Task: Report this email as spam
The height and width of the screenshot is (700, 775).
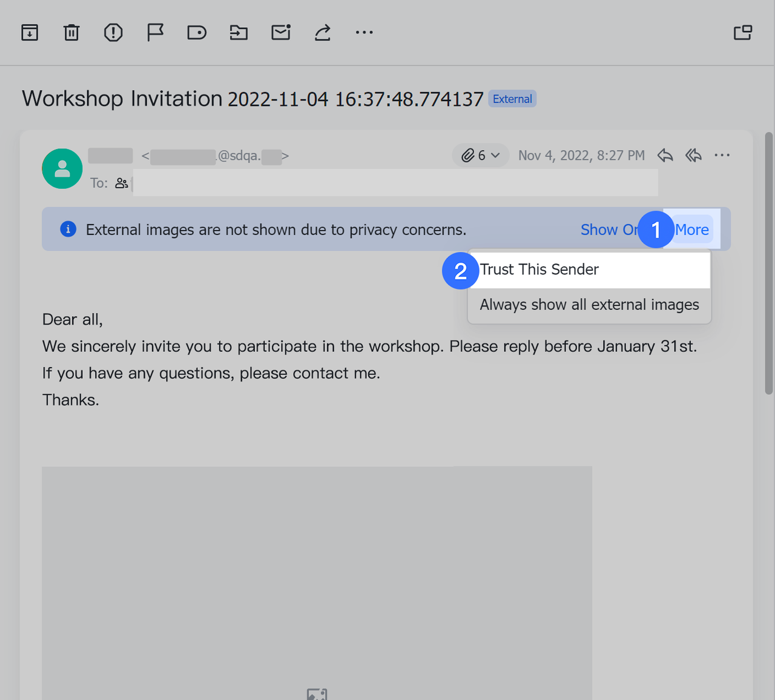Action: pos(113,32)
